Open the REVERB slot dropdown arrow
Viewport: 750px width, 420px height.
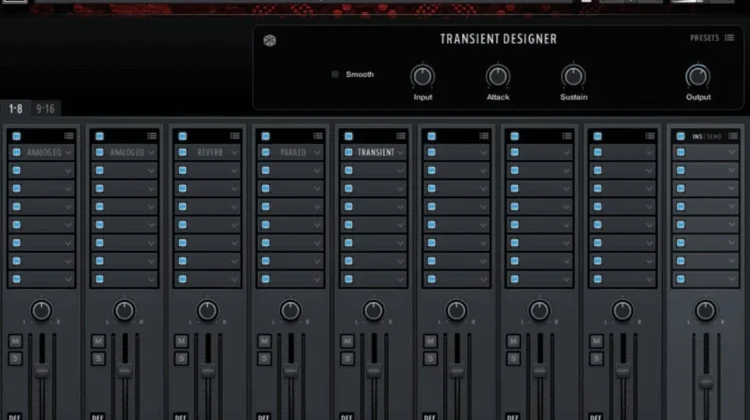pos(234,153)
